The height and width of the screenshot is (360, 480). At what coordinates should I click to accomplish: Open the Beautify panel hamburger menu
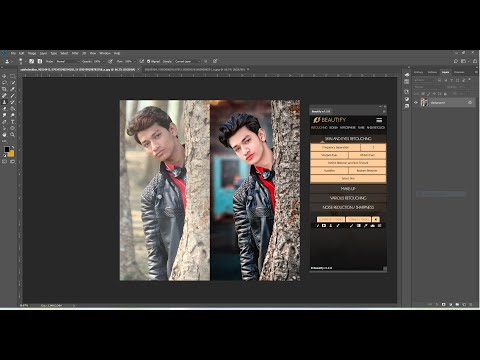379,120
